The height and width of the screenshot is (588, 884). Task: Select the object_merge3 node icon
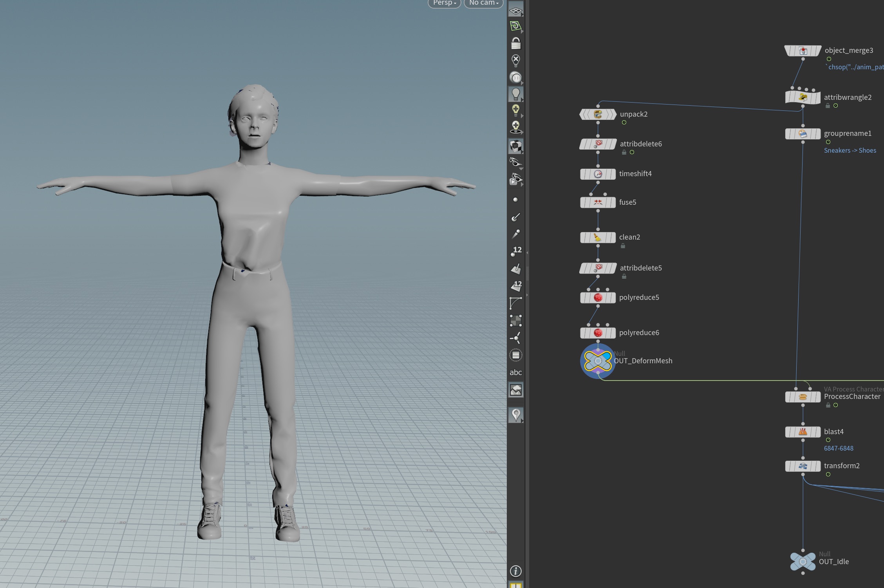coord(803,51)
